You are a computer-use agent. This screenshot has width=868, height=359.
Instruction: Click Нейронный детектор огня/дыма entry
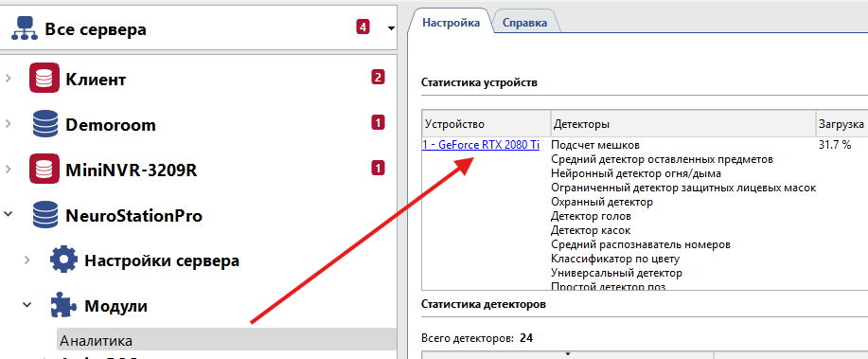[x=635, y=174]
